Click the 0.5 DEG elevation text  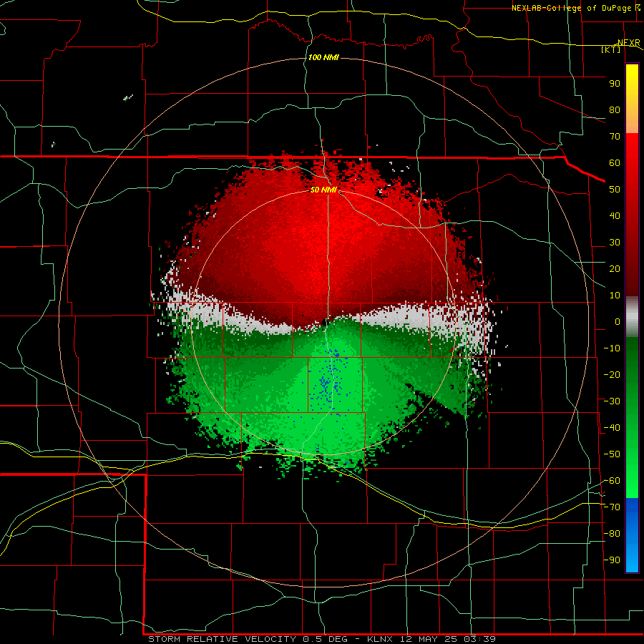326,639
